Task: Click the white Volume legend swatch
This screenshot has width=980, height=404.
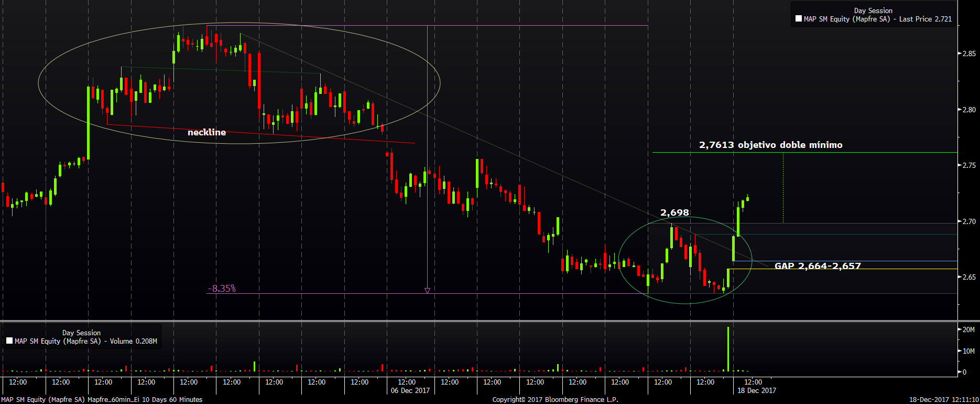Action: click(9, 341)
